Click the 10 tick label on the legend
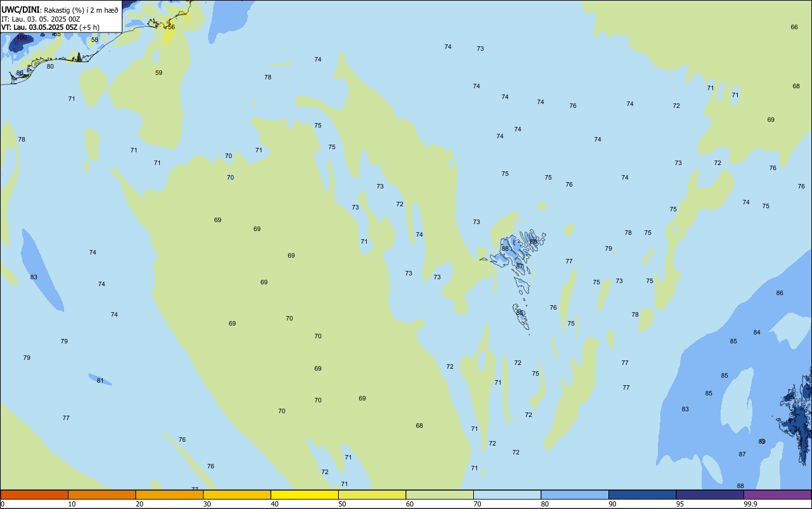812x509 pixels. coord(72,504)
